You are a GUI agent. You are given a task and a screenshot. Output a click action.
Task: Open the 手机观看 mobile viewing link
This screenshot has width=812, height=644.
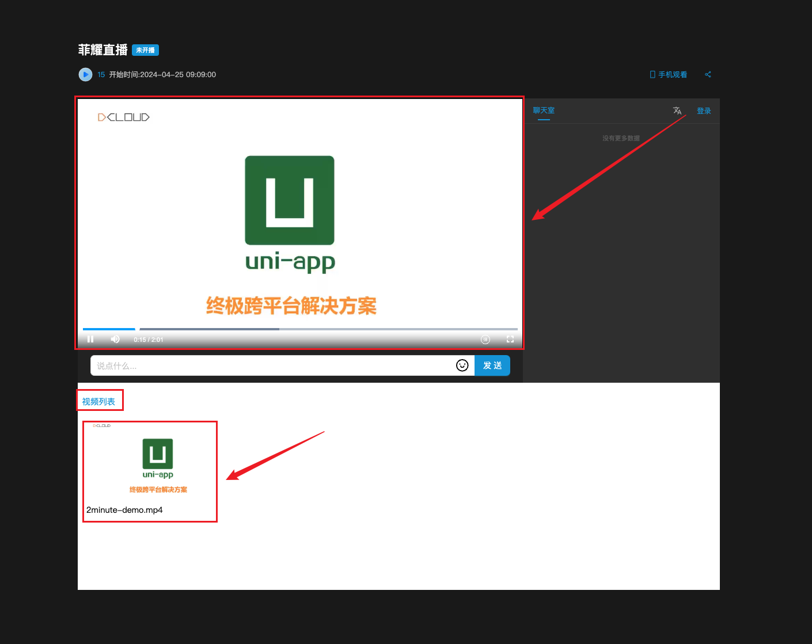pyautogui.click(x=669, y=74)
